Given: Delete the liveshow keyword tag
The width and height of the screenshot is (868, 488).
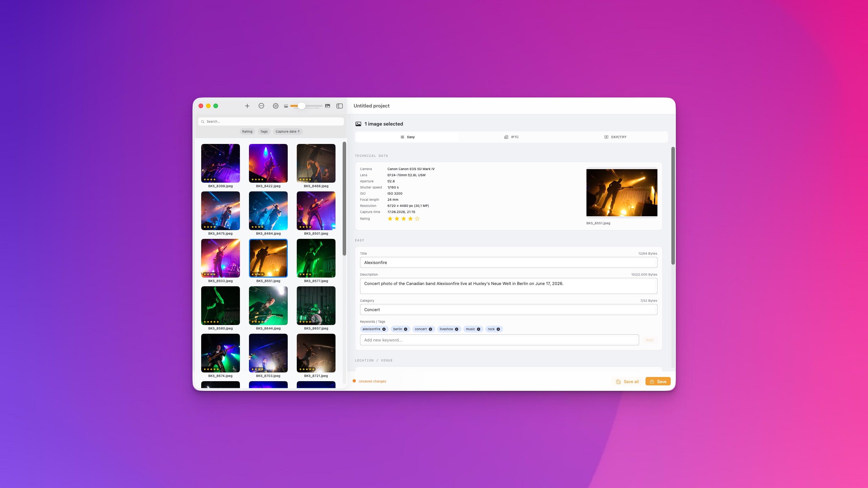Looking at the screenshot, I should tap(457, 329).
